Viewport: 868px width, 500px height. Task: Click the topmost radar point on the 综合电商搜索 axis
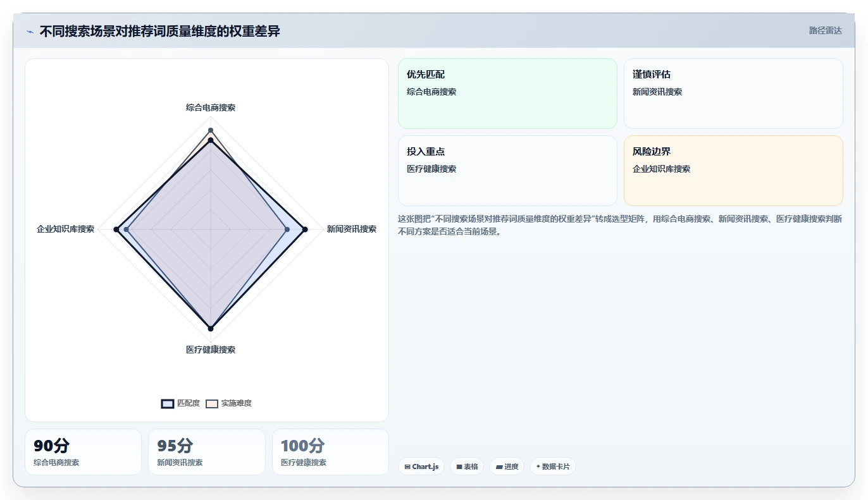click(x=211, y=130)
